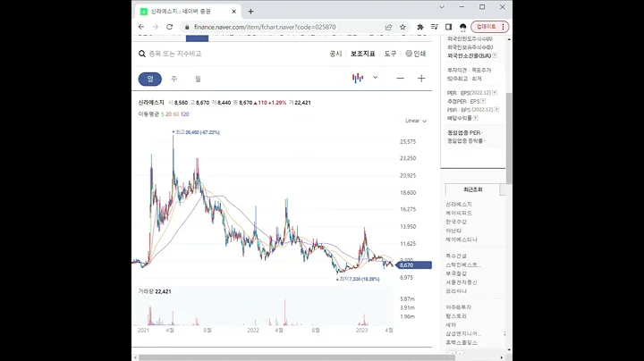Image resolution: width=644 pixels, height=361 pixels.
Task: Open 한국주강 in recently viewed list
Action: (x=456, y=222)
